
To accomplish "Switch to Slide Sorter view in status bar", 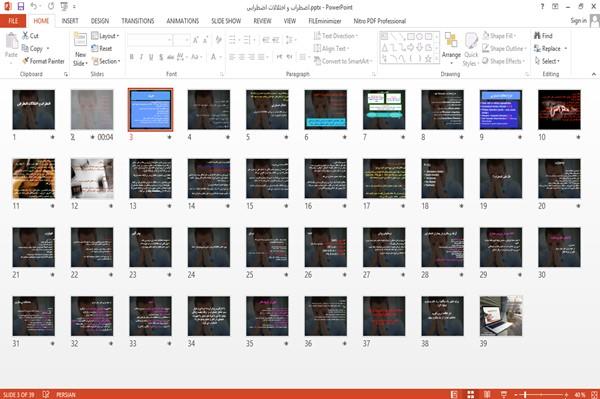I will (x=471, y=394).
